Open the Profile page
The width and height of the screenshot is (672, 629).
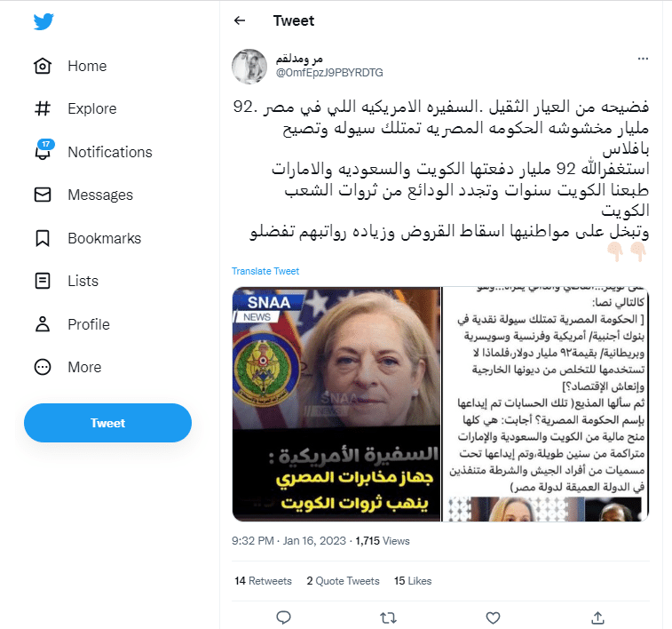click(72, 324)
